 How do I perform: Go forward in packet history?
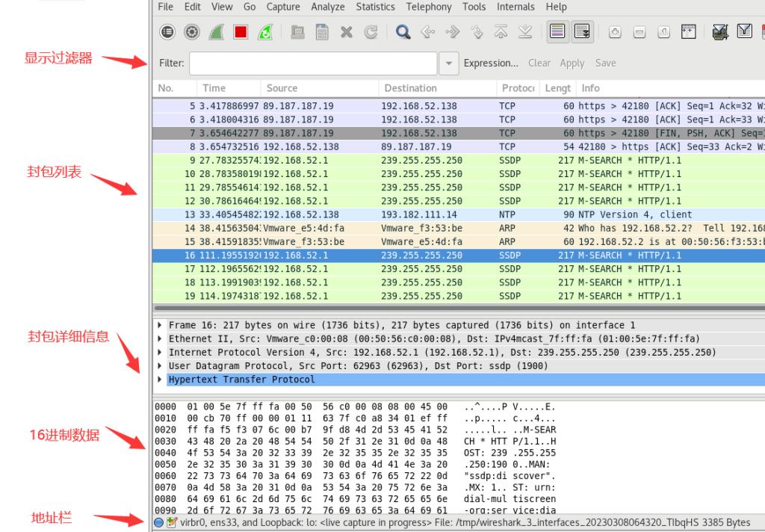(452, 32)
